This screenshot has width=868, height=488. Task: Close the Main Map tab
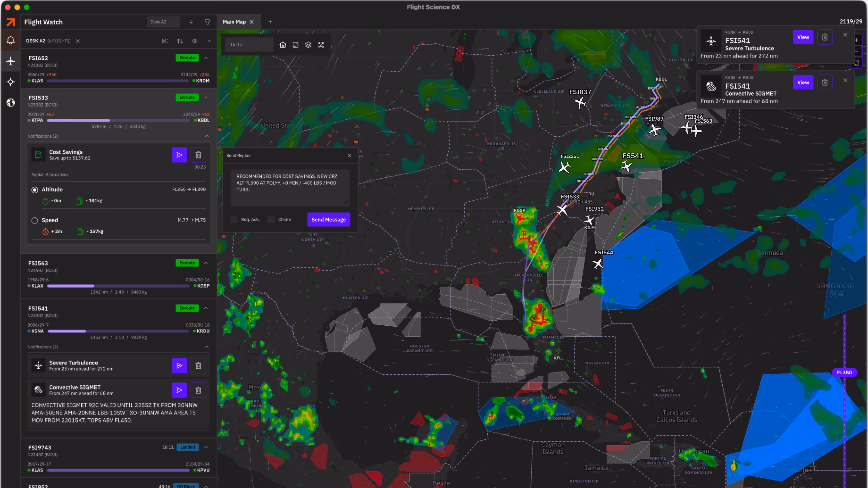tap(252, 22)
